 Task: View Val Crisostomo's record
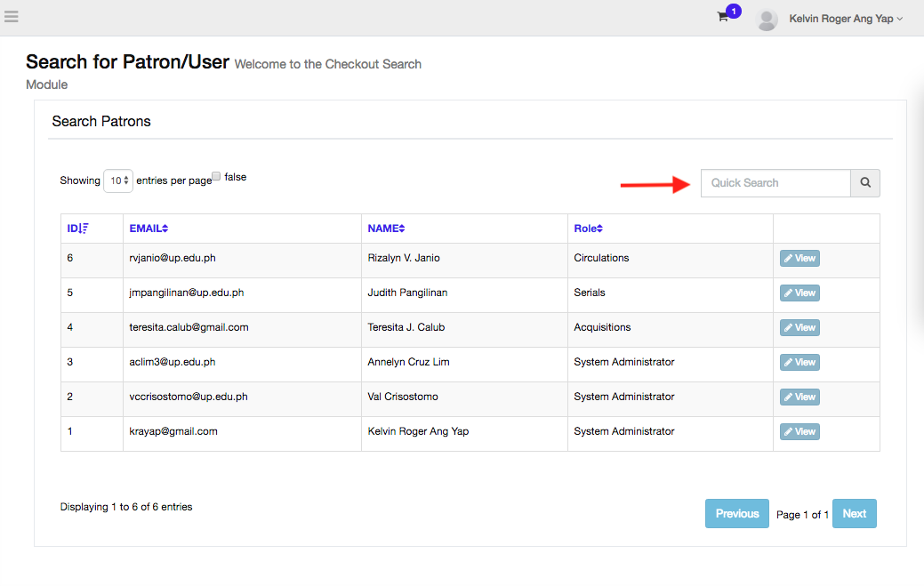click(799, 397)
